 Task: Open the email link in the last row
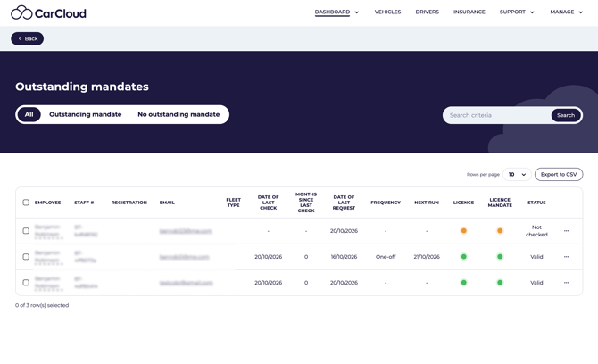pos(187,283)
